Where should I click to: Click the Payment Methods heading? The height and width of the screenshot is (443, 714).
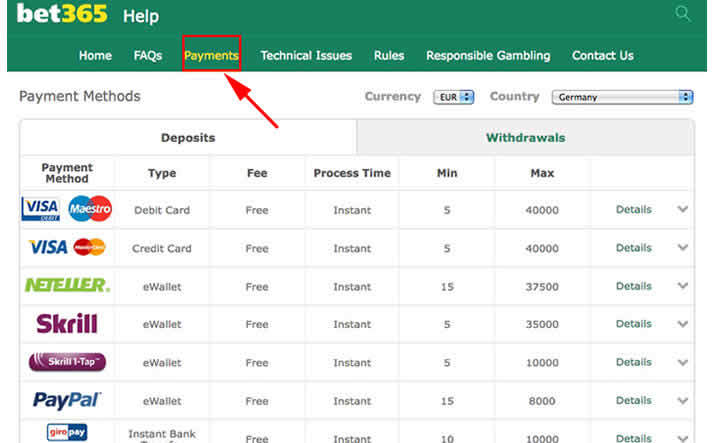(80, 97)
